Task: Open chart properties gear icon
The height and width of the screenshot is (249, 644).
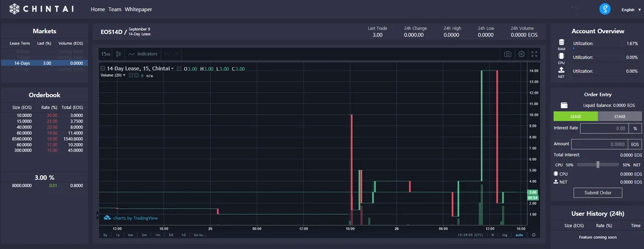Action: [521, 54]
